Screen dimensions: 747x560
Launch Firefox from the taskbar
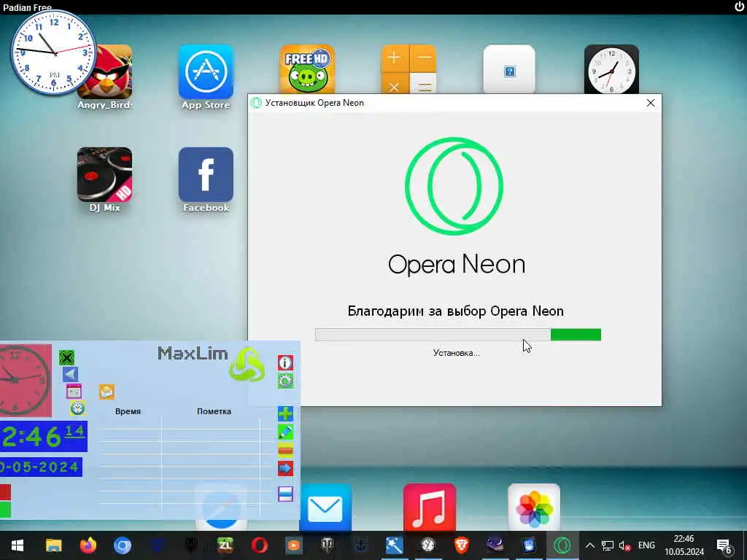coord(88,545)
